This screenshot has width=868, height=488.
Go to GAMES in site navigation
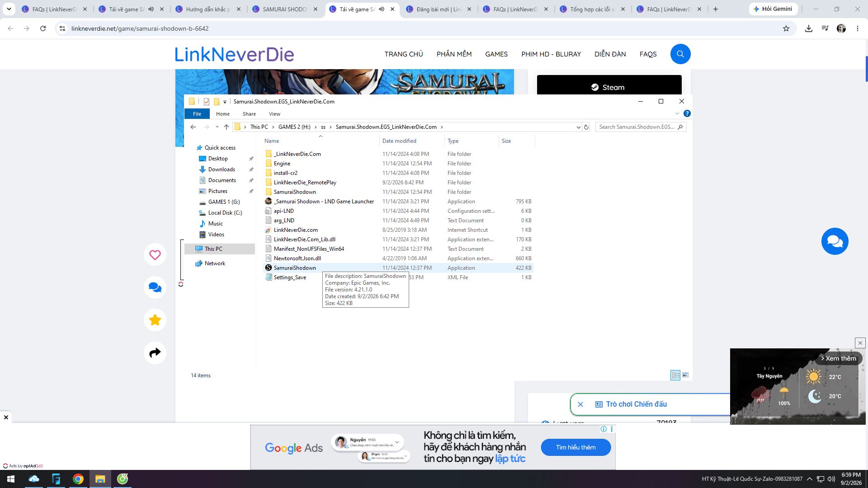(496, 54)
